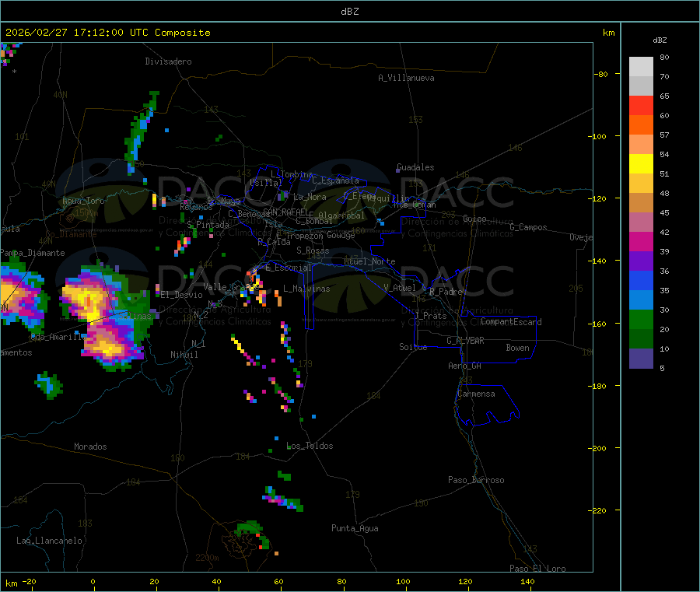
Task: Click the Carmensa map label
Action: coord(476,394)
